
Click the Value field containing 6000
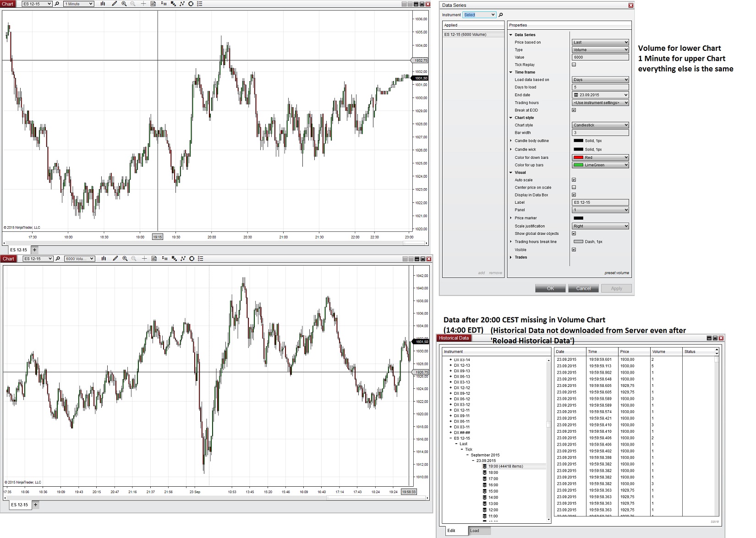(x=600, y=57)
